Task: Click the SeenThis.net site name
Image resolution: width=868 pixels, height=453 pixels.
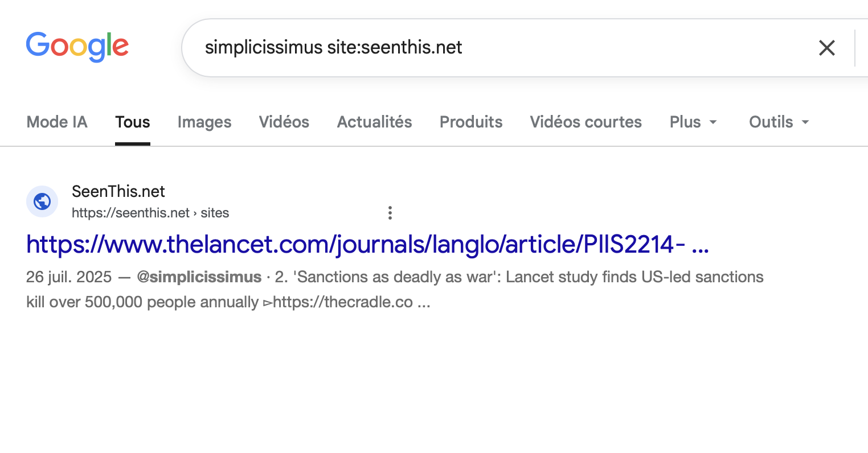Action: point(118,191)
